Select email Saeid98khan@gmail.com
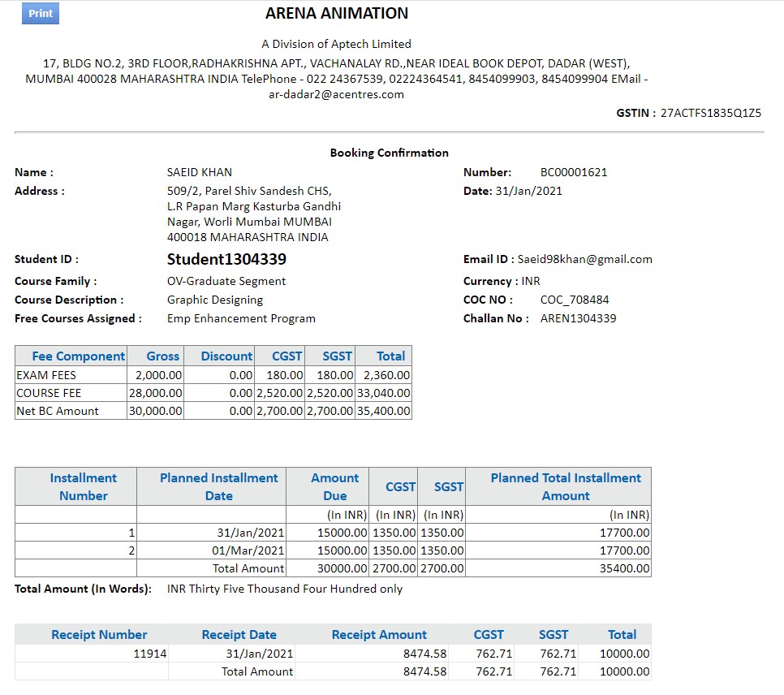 pos(584,259)
